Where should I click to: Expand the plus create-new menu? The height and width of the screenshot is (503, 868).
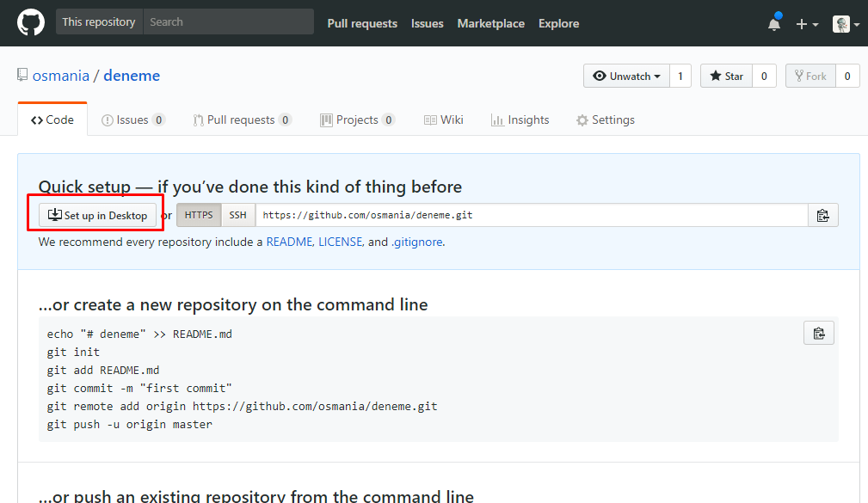[x=806, y=24]
